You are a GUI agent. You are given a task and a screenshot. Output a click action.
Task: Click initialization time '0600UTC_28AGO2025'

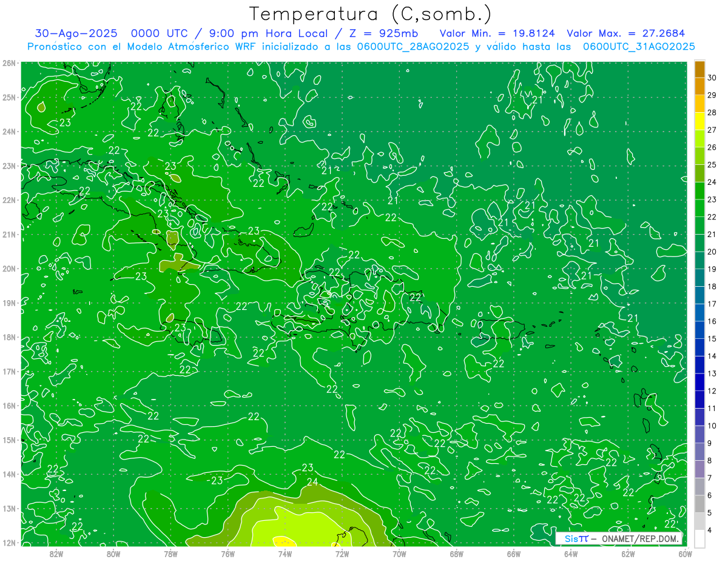pyautogui.click(x=413, y=47)
